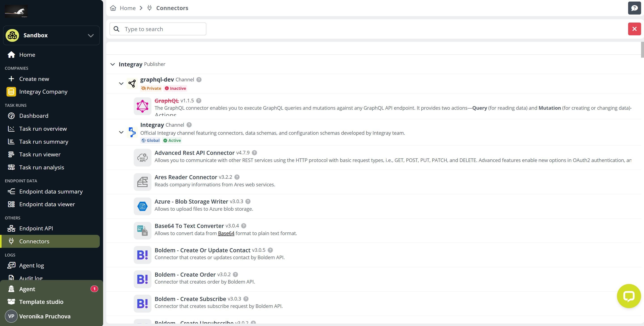This screenshot has width=644, height=326.
Task: Click the home icon in breadcrumb
Action: point(113,8)
